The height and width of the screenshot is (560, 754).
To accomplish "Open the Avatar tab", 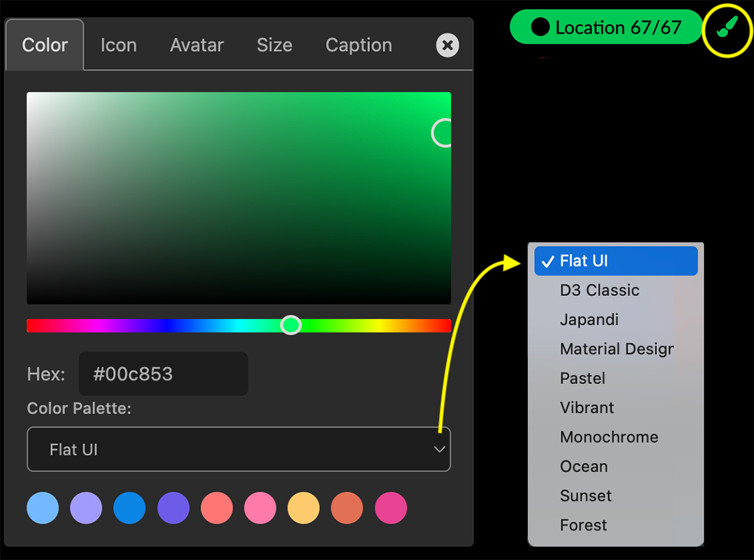I will point(196,45).
